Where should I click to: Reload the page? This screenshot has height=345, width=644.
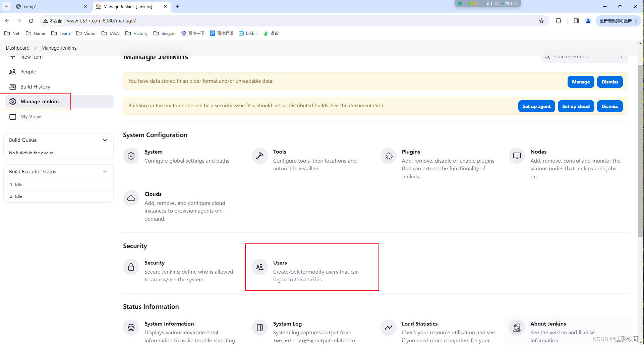31,21
